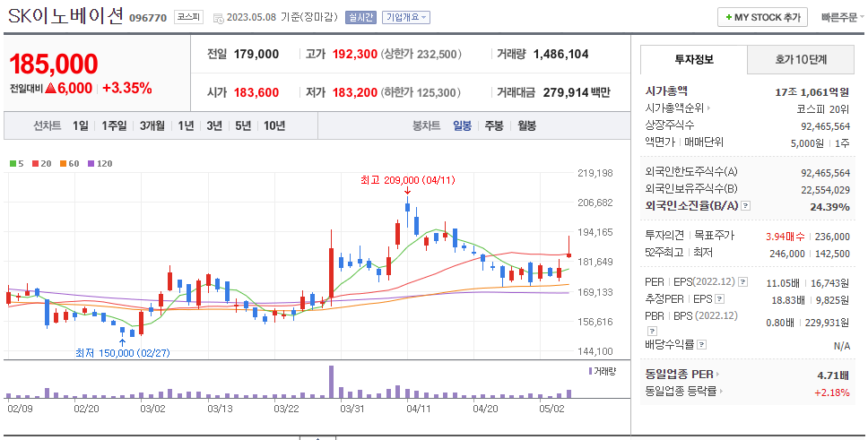Expand the 기업개요 dropdown
The width and height of the screenshot is (868, 440).
(406, 17)
